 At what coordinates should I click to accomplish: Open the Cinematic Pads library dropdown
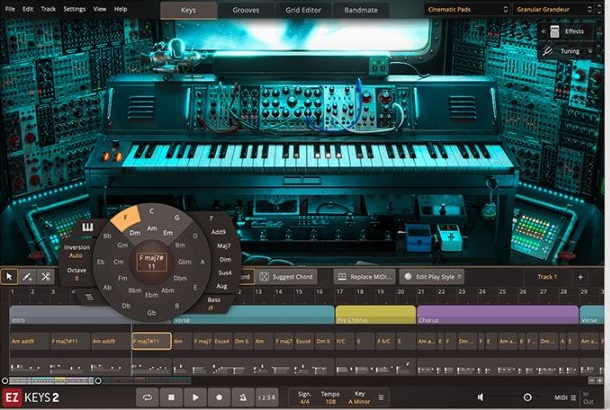click(x=468, y=9)
